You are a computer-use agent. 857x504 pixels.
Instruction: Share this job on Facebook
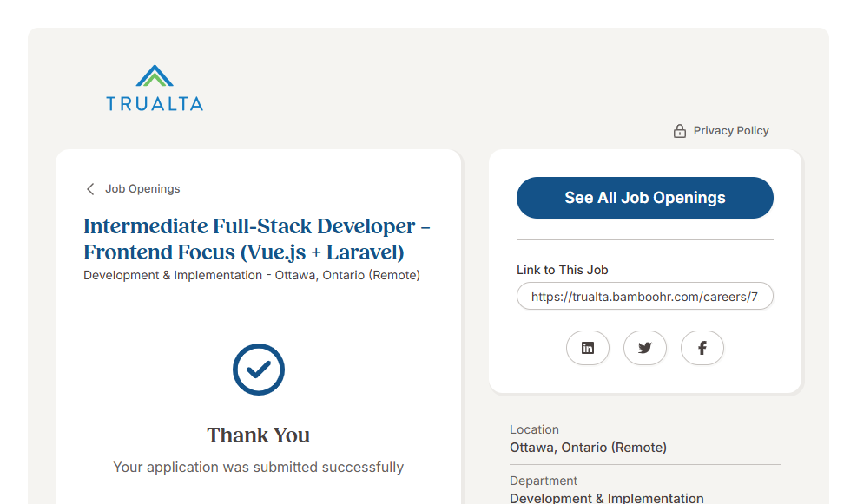click(x=702, y=348)
